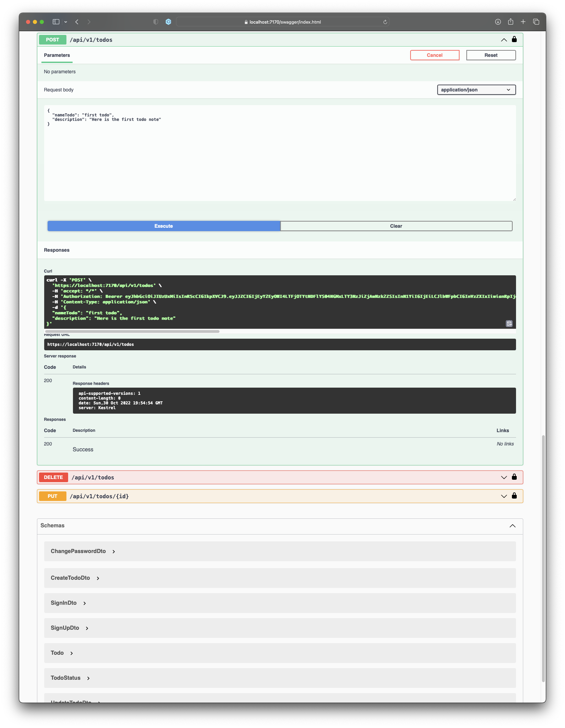Click the Execute button
Image resolution: width=565 pixels, height=728 pixels.
click(163, 226)
